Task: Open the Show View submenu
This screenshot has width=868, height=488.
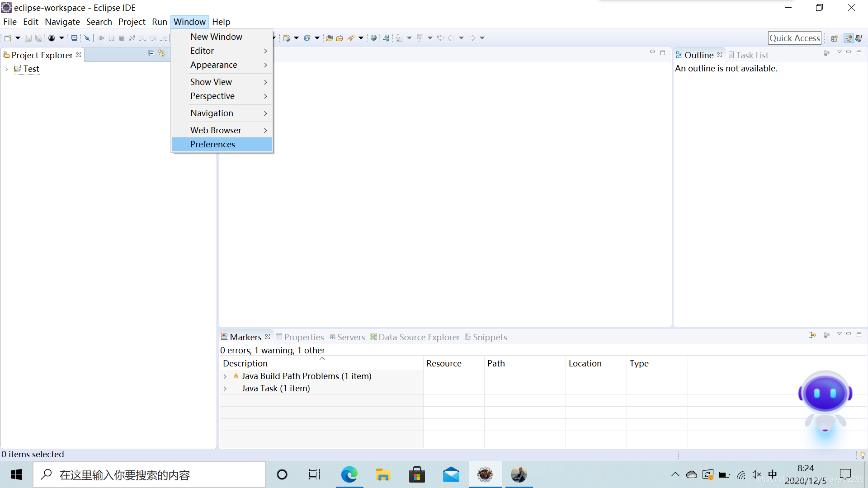Action: coord(211,82)
